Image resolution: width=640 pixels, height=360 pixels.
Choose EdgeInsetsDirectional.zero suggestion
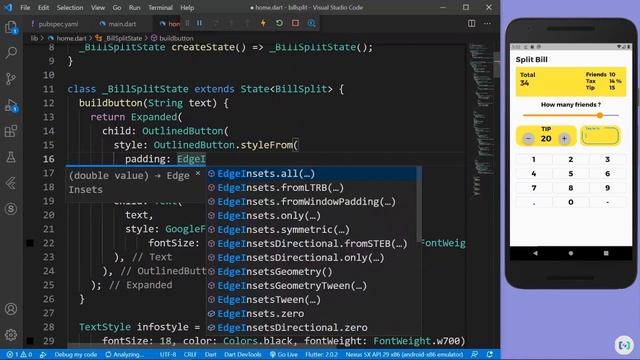(312, 327)
